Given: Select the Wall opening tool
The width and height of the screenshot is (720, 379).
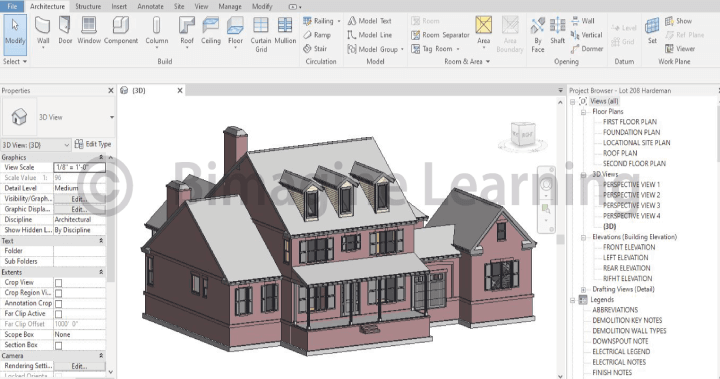Looking at the screenshot, I should pos(582,21).
